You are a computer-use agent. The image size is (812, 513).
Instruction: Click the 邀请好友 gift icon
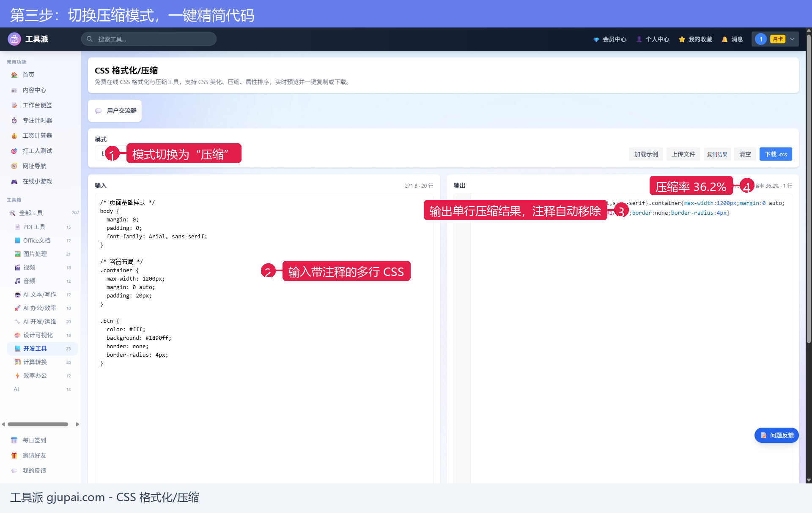[x=14, y=456]
